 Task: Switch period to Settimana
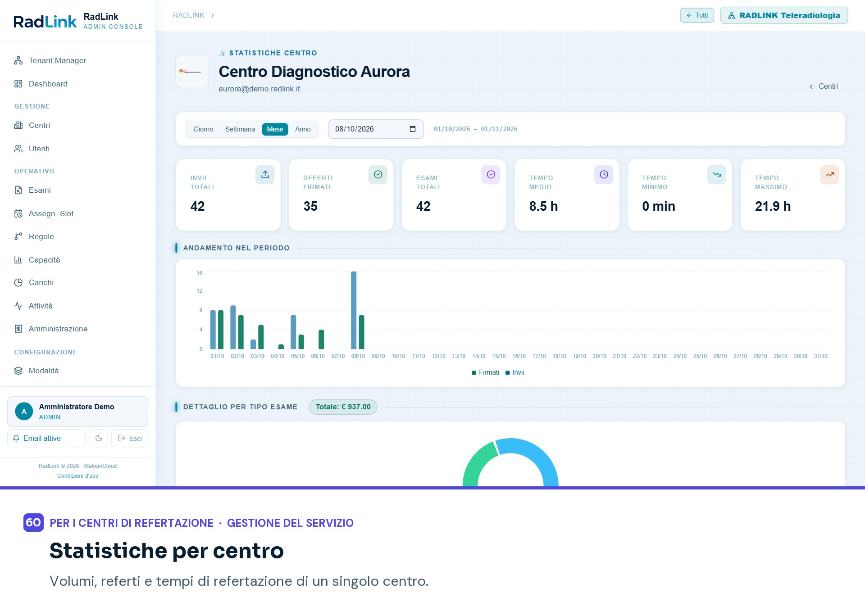click(240, 129)
